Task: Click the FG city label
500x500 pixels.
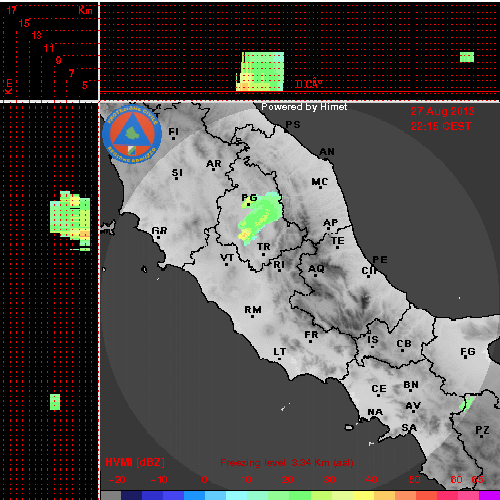Action: point(468,352)
